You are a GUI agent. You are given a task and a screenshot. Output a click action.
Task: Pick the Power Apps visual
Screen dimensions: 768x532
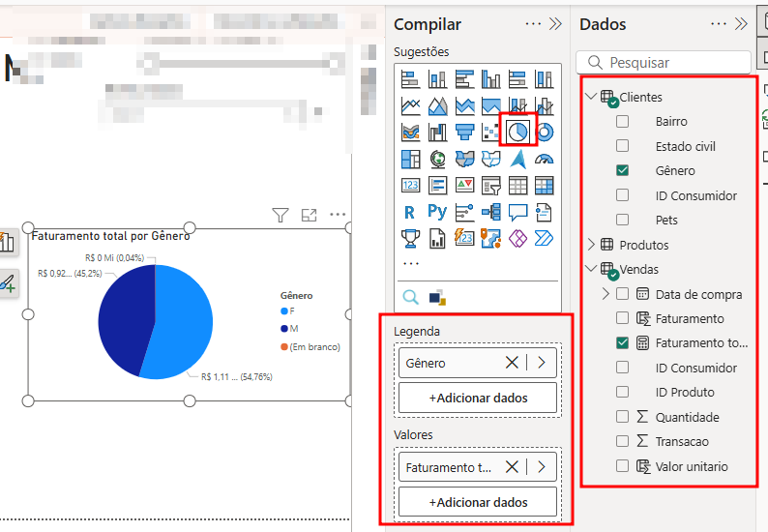pyautogui.click(x=517, y=239)
